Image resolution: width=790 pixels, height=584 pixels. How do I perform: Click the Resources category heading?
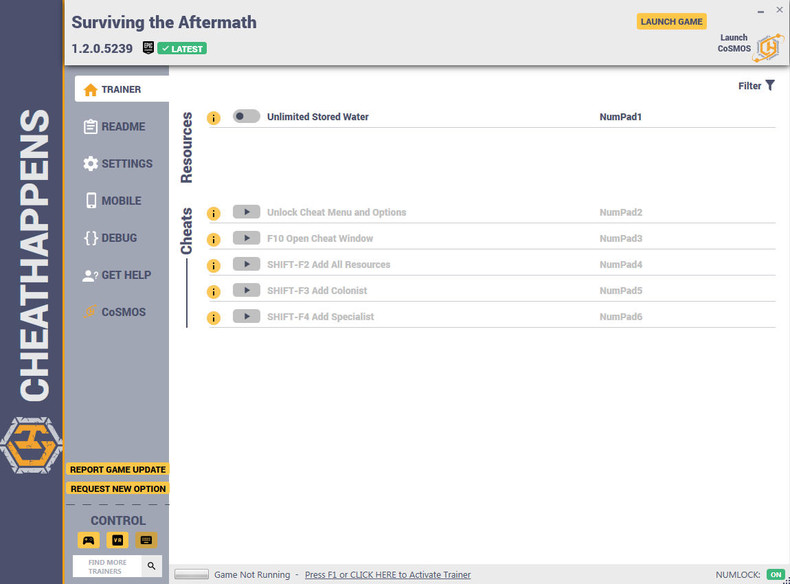(x=186, y=148)
